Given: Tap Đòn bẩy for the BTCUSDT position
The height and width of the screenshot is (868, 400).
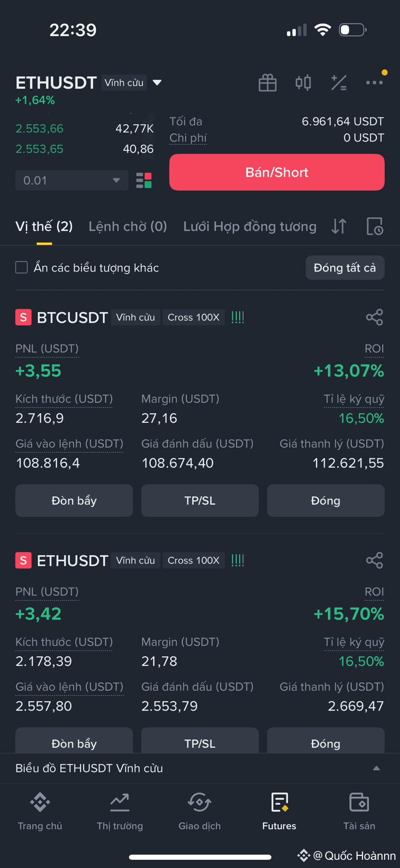Looking at the screenshot, I should tap(74, 501).
